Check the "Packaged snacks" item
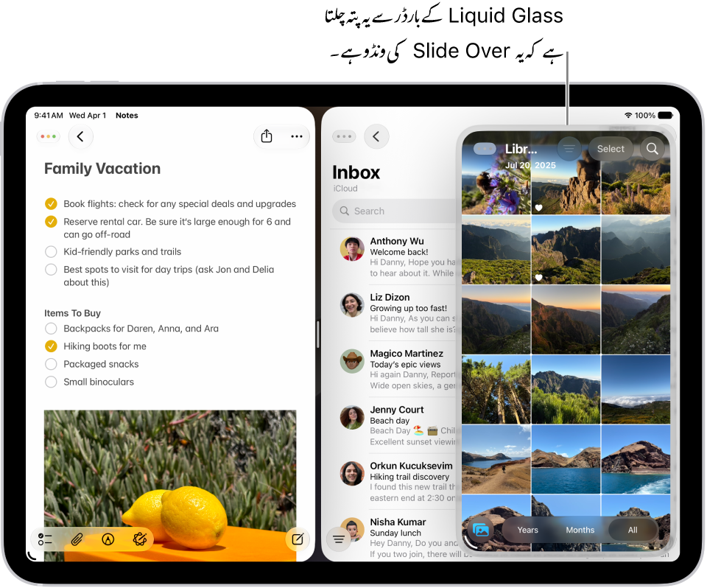The image size is (707, 588). 51,364
